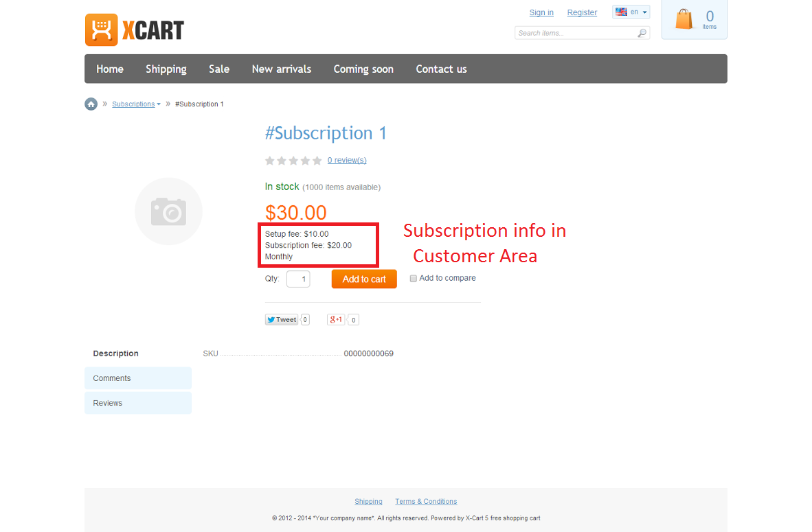Switch to the Comments tab
Viewport: 812px width, 532px height.
click(x=138, y=378)
